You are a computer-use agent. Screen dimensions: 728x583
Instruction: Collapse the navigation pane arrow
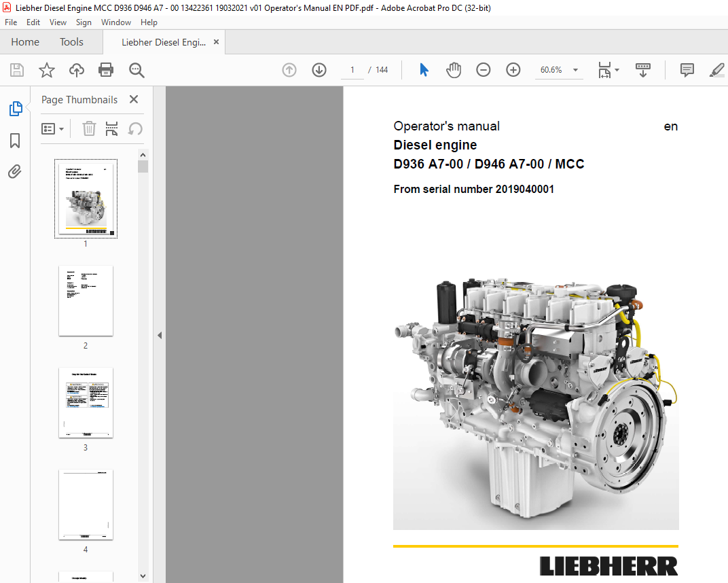(160, 335)
